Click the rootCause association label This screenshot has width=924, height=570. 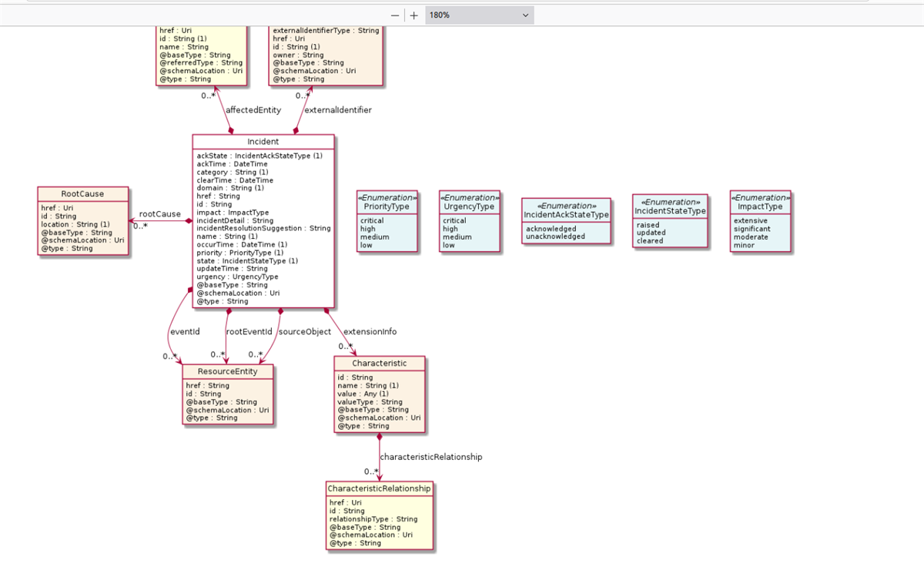click(160, 214)
